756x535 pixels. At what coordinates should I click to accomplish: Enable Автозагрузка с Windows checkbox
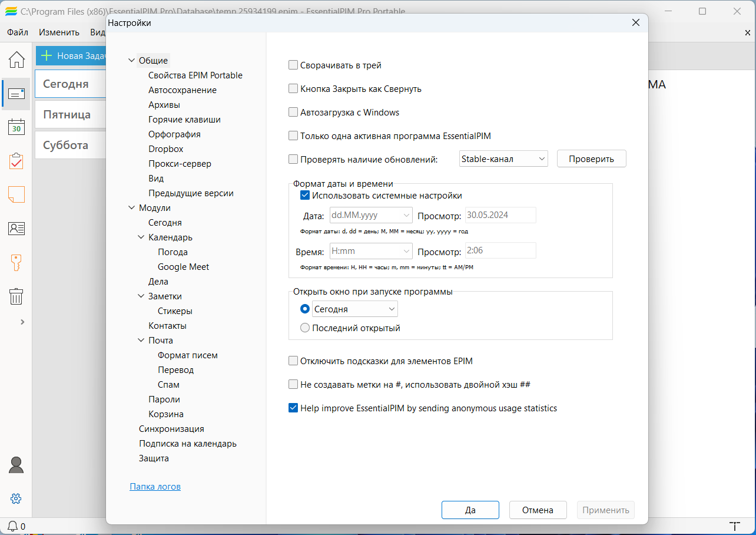(293, 112)
